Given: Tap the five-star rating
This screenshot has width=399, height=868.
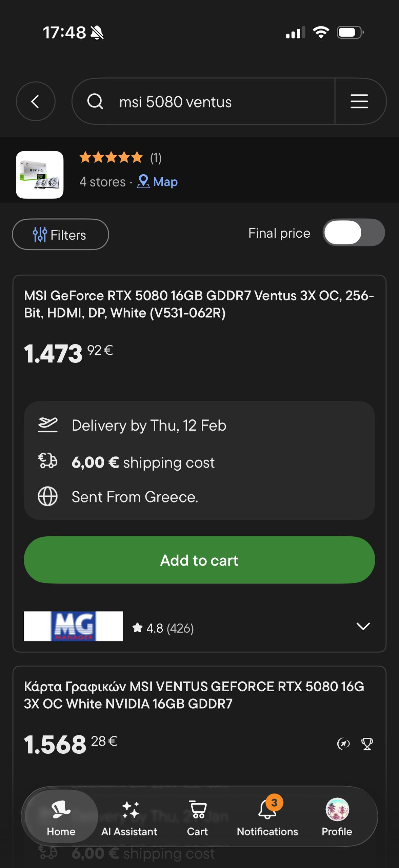Looking at the screenshot, I should coord(111,158).
